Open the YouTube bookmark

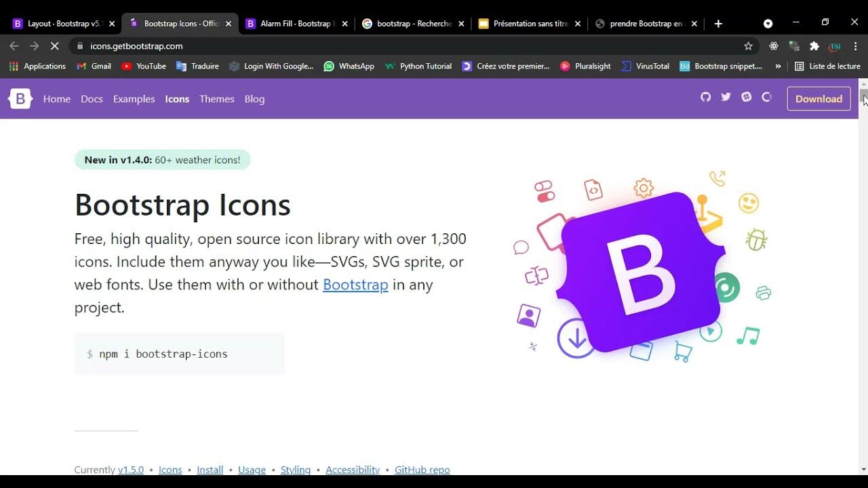(x=144, y=66)
